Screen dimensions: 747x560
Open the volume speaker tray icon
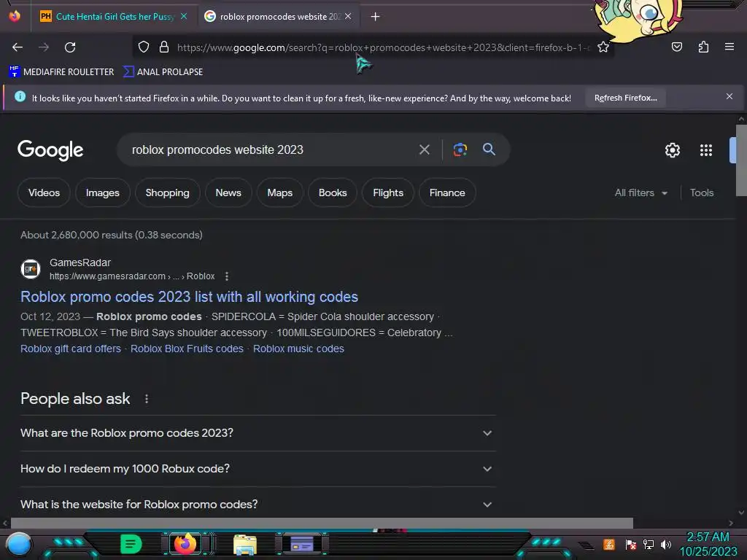tap(665, 544)
